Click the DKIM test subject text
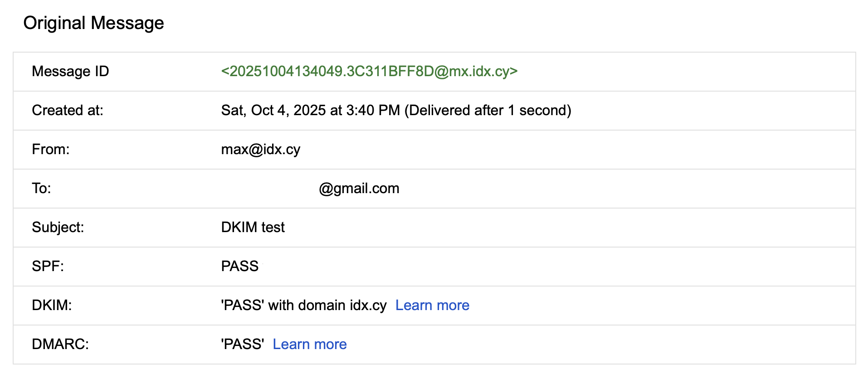Image resolution: width=868 pixels, height=379 pixels. click(253, 227)
